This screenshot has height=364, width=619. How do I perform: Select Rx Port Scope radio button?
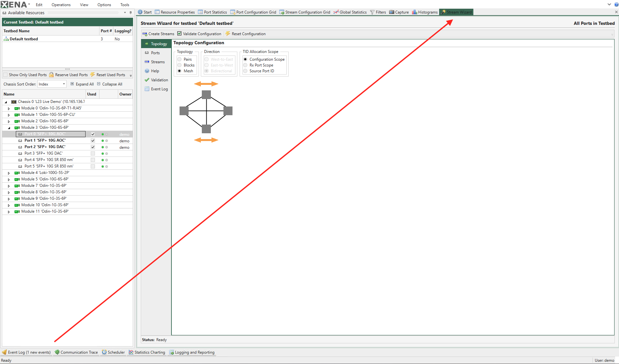click(x=245, y=65)
